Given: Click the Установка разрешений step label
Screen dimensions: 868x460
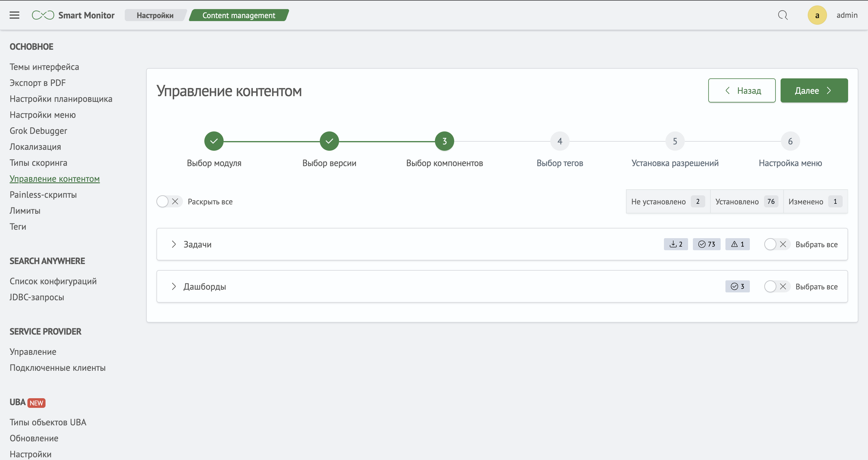Looking at the screenshot, I should [x=675, y=163].
